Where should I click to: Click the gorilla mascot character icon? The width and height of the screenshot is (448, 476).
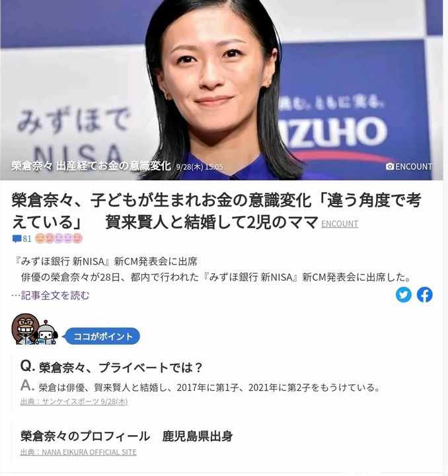[25, 329]
